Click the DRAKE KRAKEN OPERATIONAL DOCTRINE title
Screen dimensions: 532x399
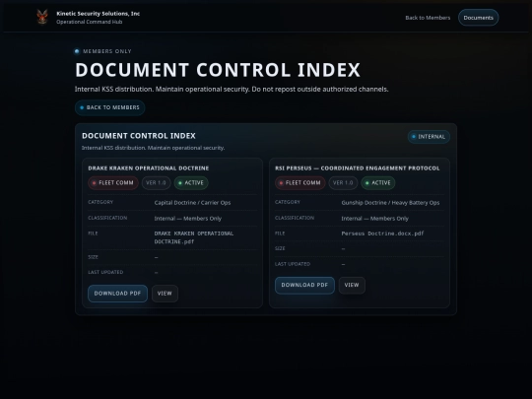click(x=148, y=168)
